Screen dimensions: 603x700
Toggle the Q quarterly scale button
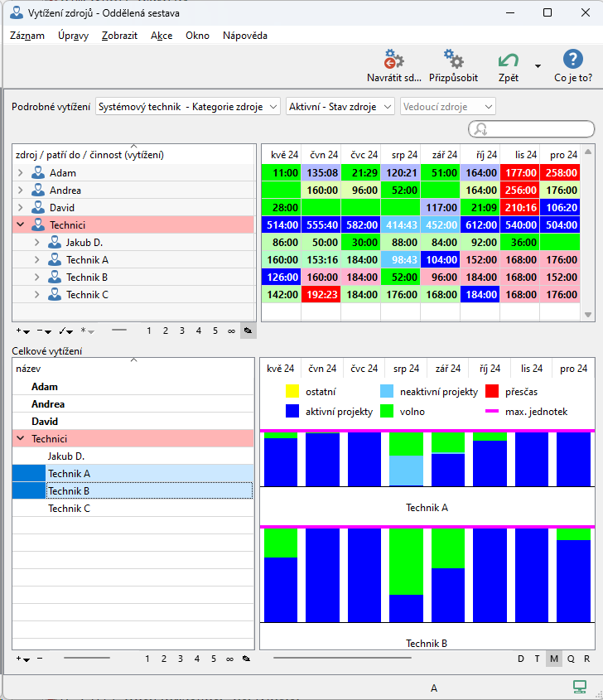(x=571, y=659)
